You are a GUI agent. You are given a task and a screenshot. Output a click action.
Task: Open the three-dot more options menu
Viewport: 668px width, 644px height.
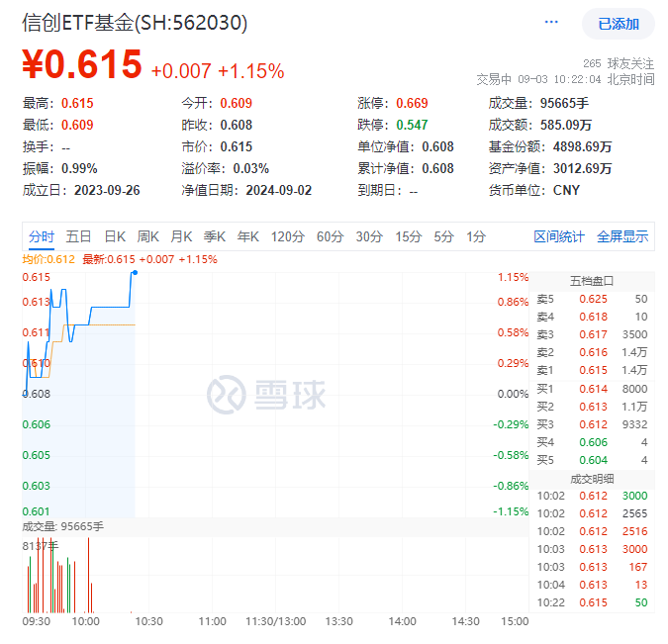[x=551, y=22]
